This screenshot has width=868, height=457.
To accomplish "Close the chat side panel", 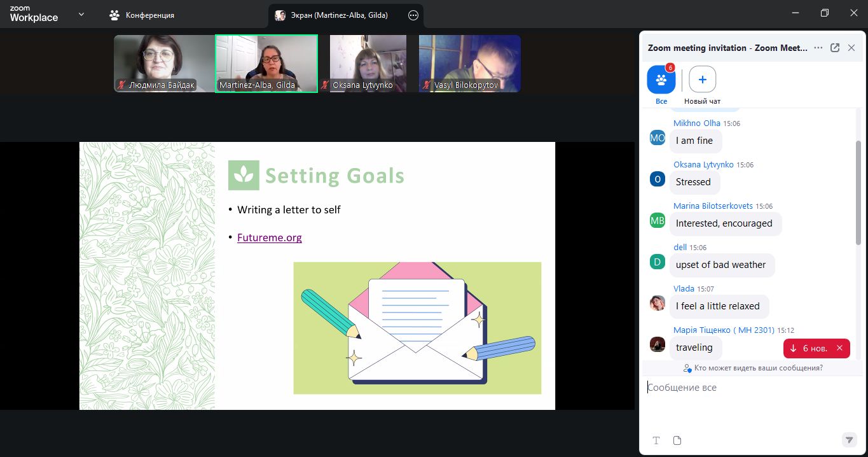I will (x=851, y=48).
